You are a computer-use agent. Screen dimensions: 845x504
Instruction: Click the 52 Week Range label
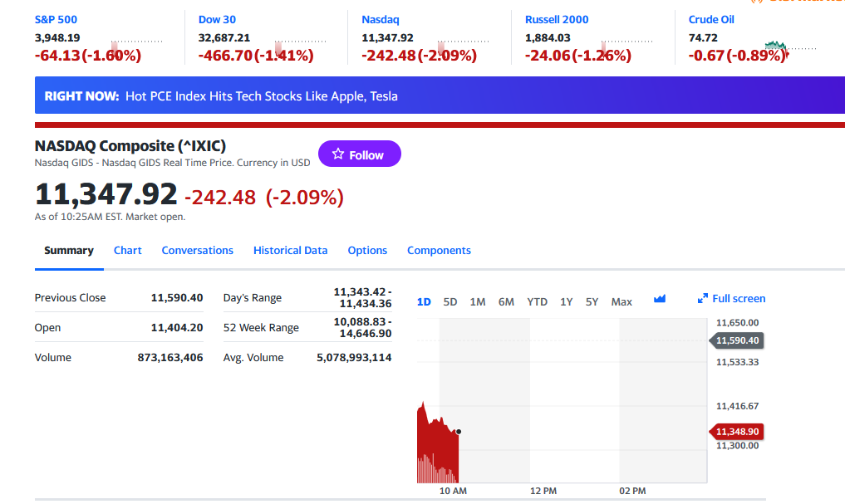click(x=261, y=327)
